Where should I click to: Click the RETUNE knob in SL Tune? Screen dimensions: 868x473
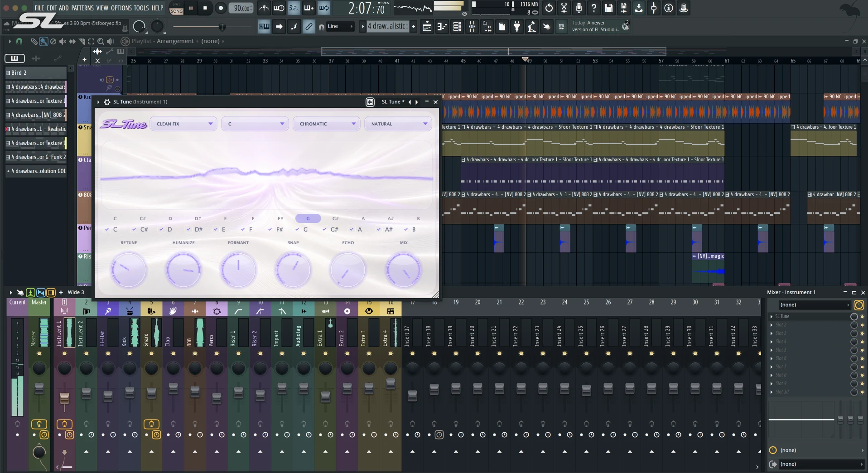tap(129, 270)
